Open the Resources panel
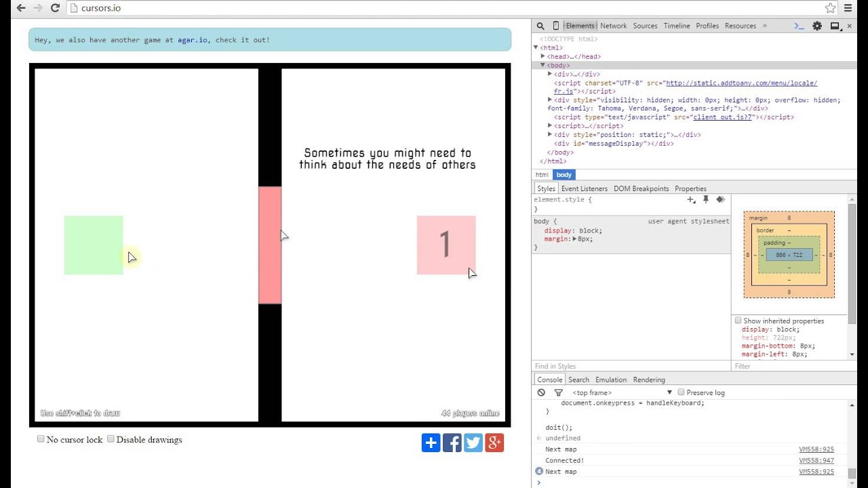The width and height of the screenshot is (868, 488). pyautogui.click(x=741, y=26)
